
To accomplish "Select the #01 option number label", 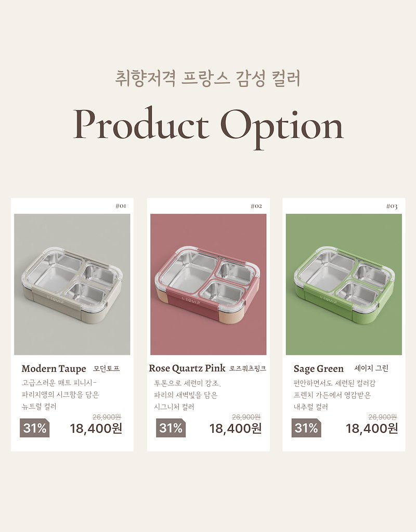I will tap(121, 206).
